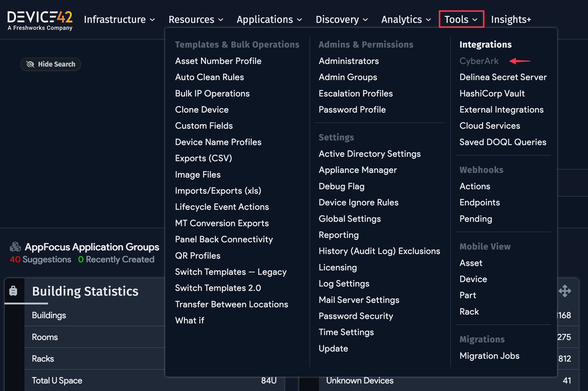Open the Infrastructure dropdown
The height and width of the screenshot is (391, 588).
pyautogui.click(x=119, y=19)
